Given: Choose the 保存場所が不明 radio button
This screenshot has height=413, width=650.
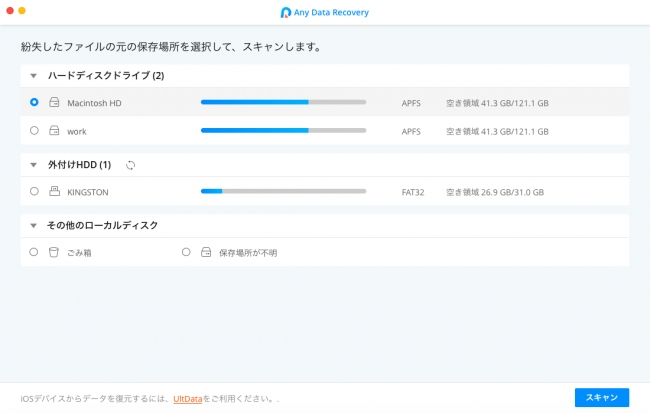Looking at the screenshot, I should click(x=186, y=253).
